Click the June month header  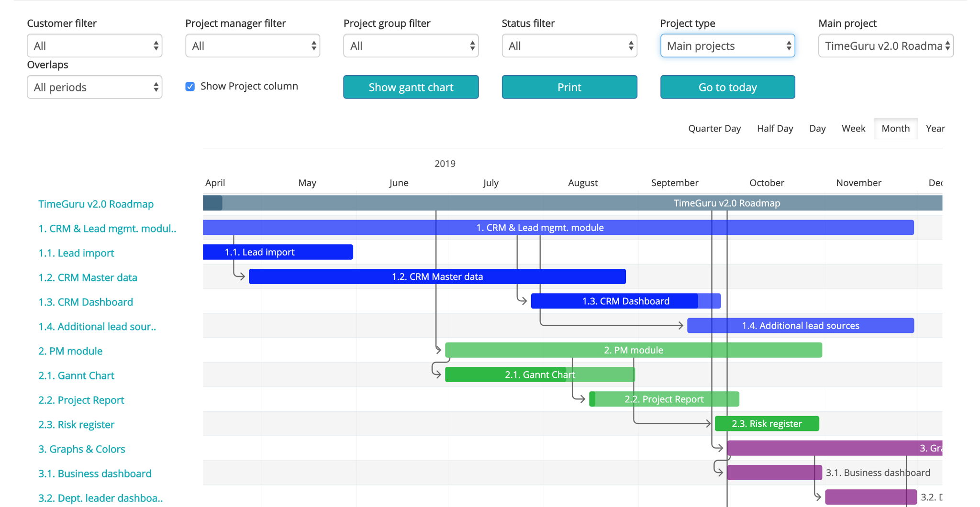coord(399,183)
